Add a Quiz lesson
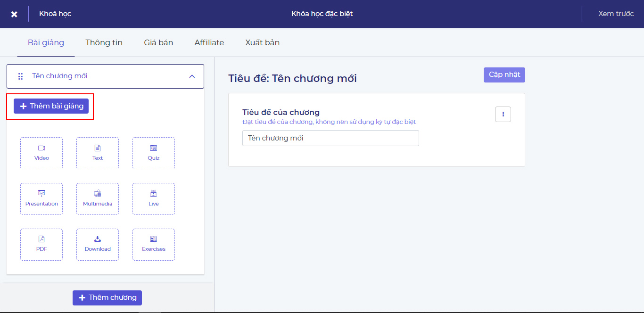This screenshot has width=644, height=313. (x=154, y=153)
